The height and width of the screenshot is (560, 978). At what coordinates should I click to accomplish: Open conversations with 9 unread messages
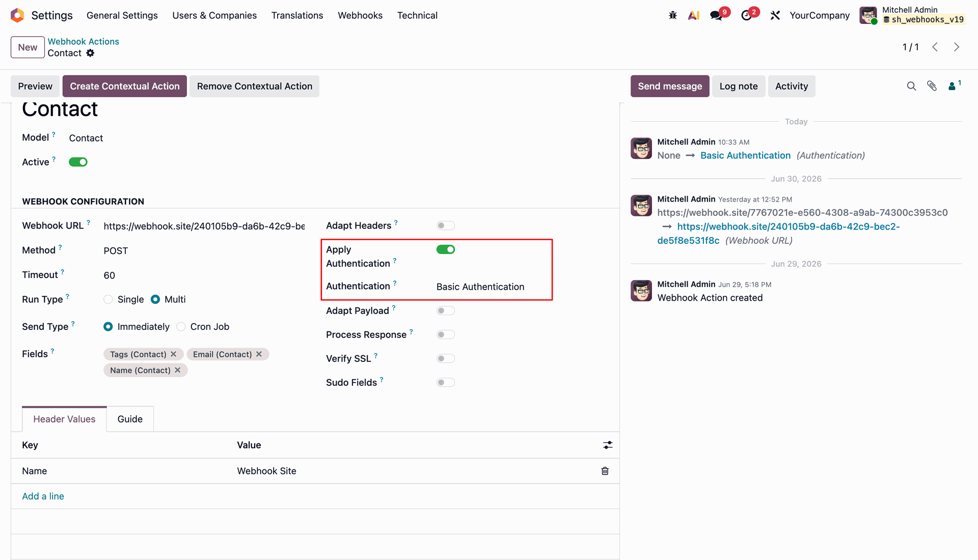[x=717, y=15]
